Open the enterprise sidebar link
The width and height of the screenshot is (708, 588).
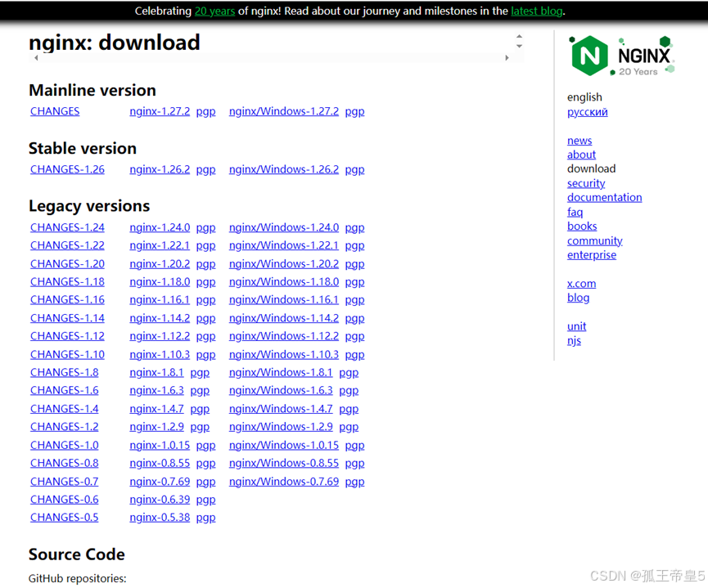592,255
